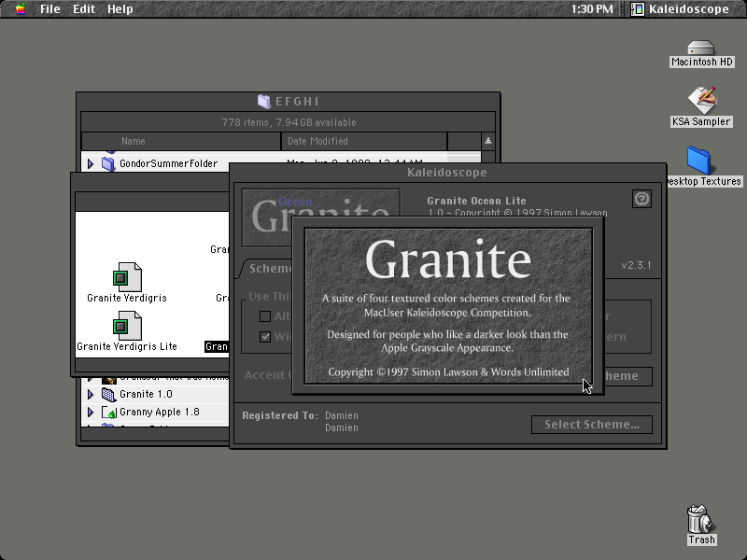Click the help question mark icon in Kaleidoscope
747x560 pixels.
pos(641,199)
